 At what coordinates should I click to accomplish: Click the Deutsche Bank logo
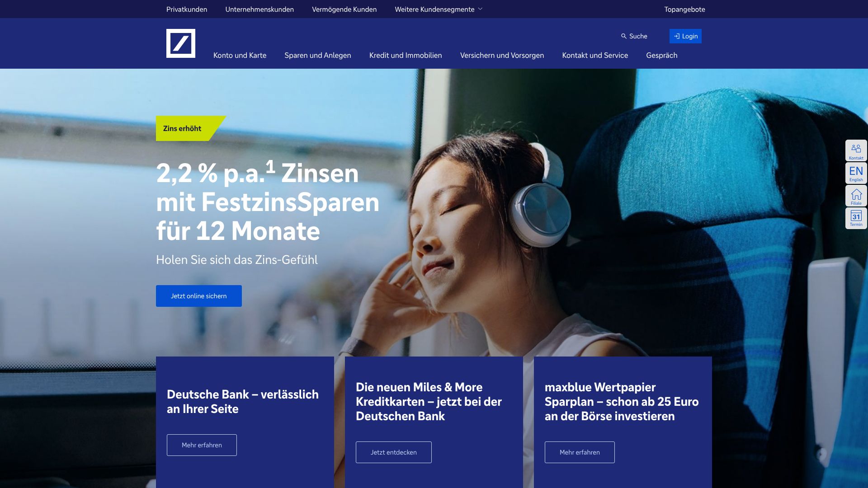click(180, 43)
